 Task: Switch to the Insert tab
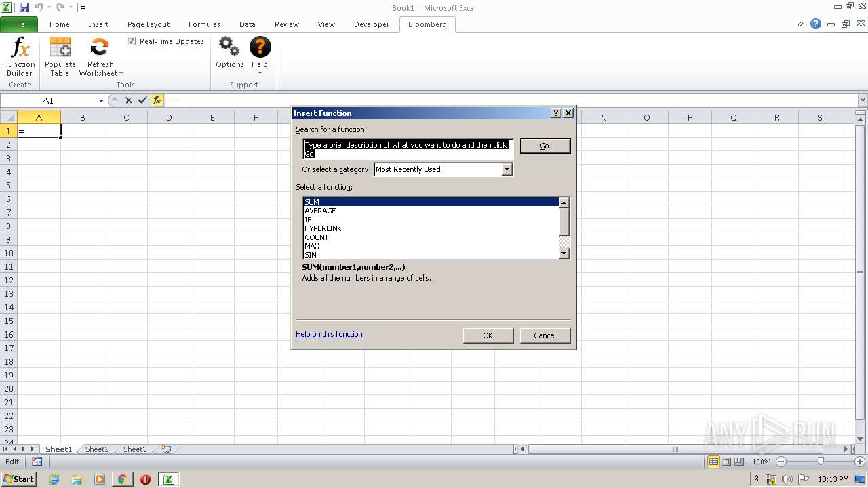[x=98, y=24]
